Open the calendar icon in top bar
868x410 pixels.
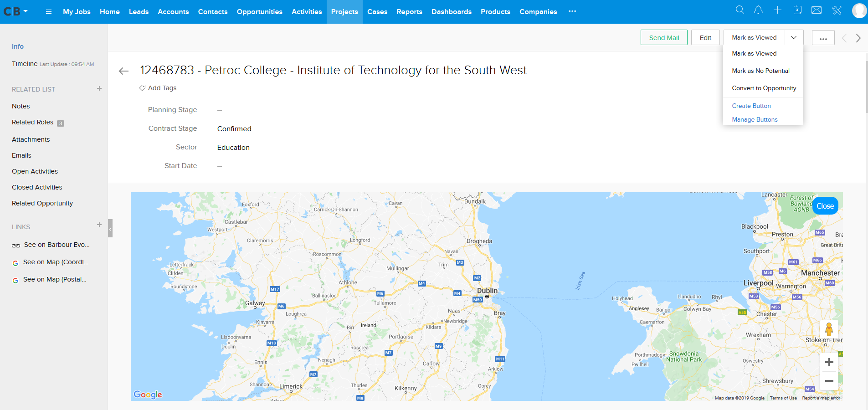[797, 10]
